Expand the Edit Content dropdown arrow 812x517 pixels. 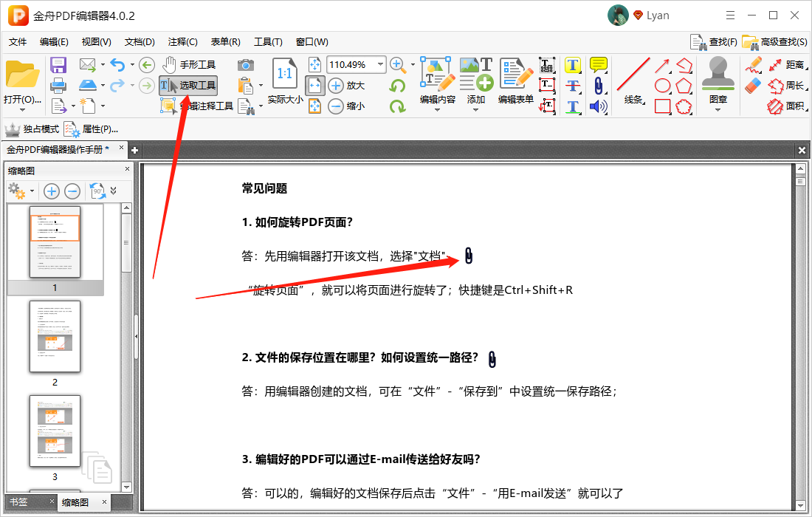[x=437, y=109]
